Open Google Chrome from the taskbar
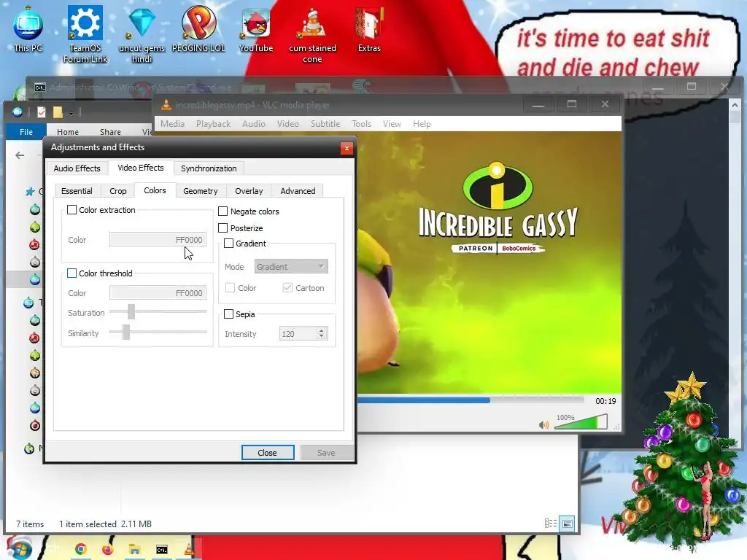Screen dimensions: 747x560 click(80, 550)
